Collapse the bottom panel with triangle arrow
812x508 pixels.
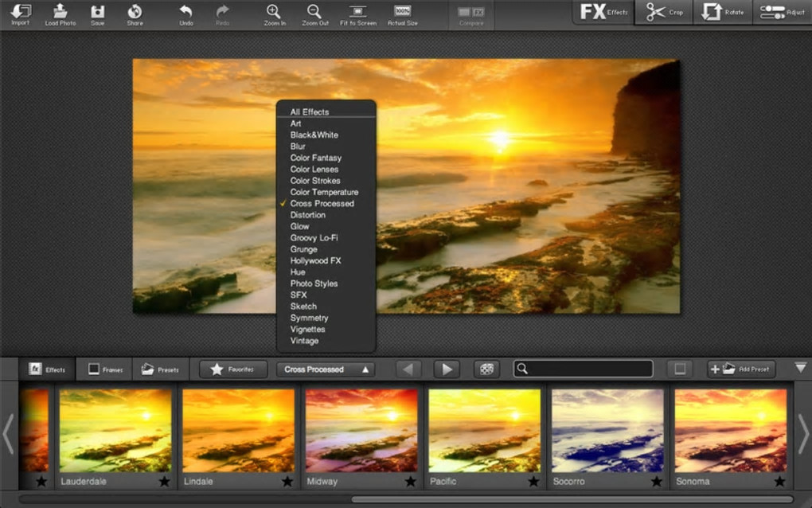point(800,368)
